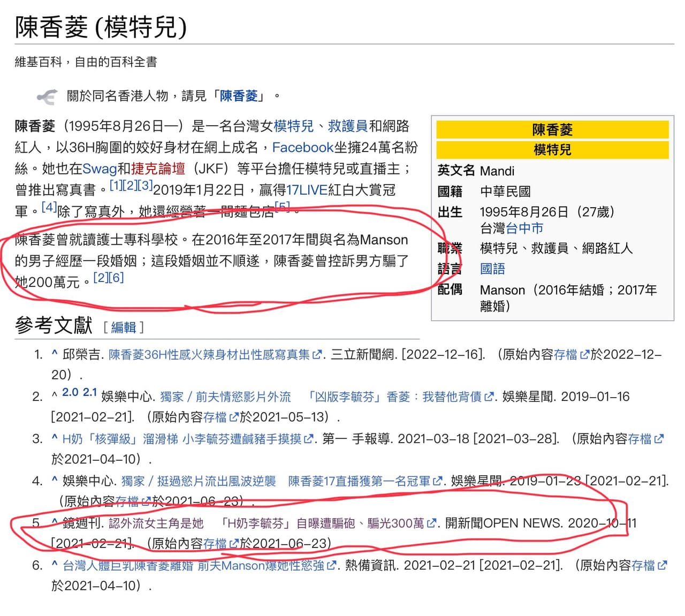Image resolution: width=685 pixels, height=616 pixels.
Task: Open the 17LIVE link in intro
Action: click(x=307, y=190)
